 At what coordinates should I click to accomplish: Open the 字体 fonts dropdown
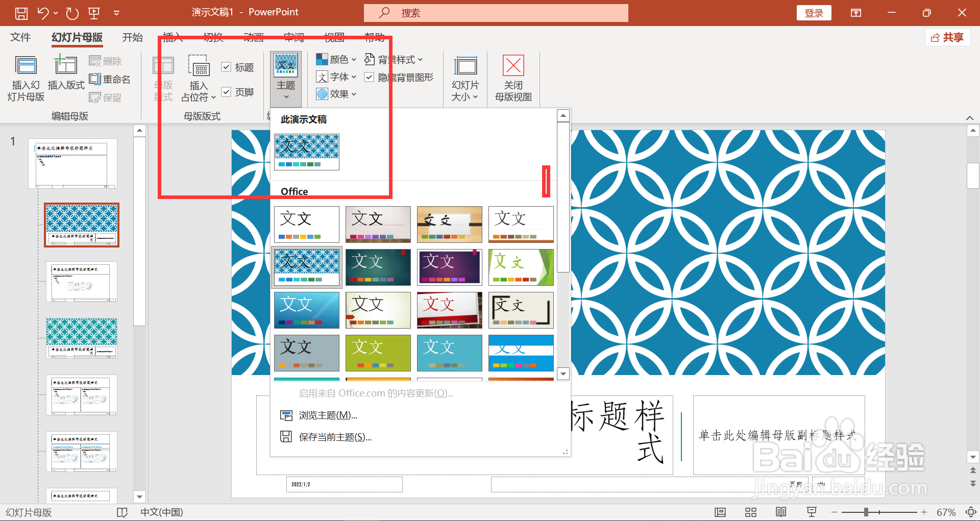[336, 77]
